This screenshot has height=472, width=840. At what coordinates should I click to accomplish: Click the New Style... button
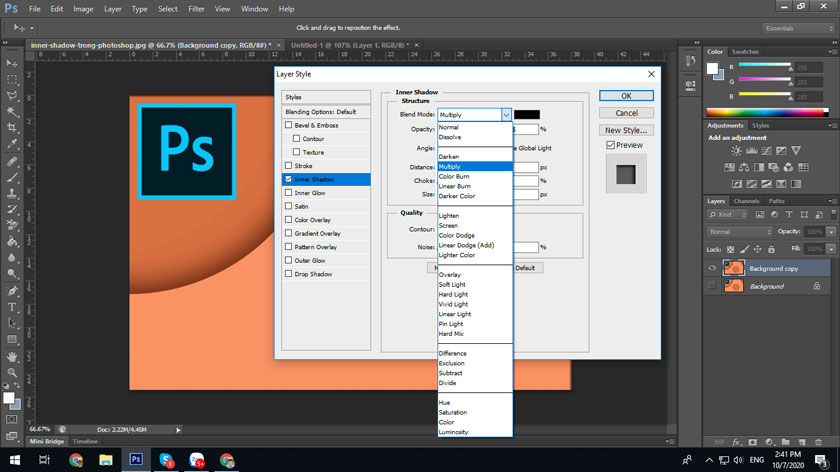click(x=626, y=130)
